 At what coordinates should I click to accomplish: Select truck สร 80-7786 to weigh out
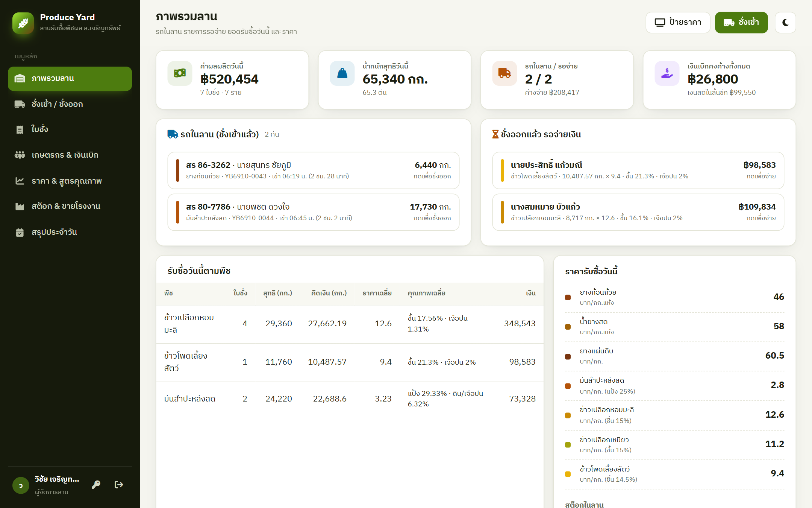coord(314,212)
